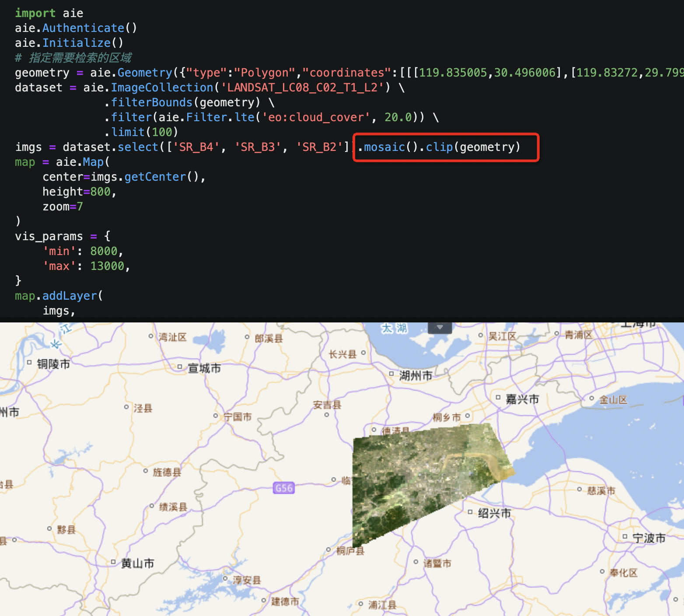Image resolution: width=684 pixels, height=616 pixels.
Task: Click the 湾沚区 label on map
Action: 172,337
